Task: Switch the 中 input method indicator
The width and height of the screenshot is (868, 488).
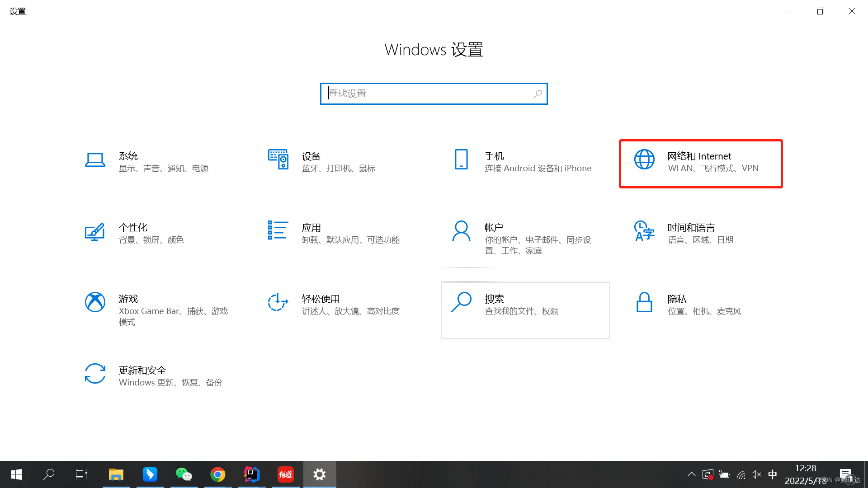Action: [x=773, y=474]
